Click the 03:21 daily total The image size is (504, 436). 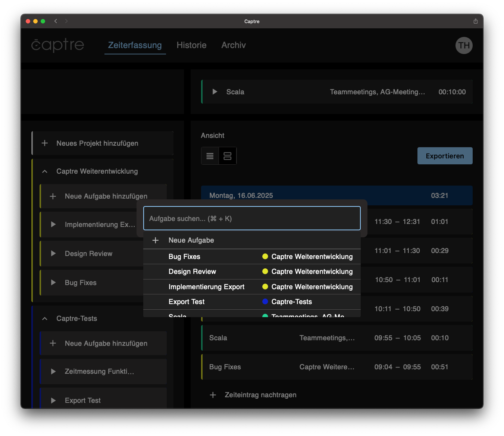pos(439,195)
